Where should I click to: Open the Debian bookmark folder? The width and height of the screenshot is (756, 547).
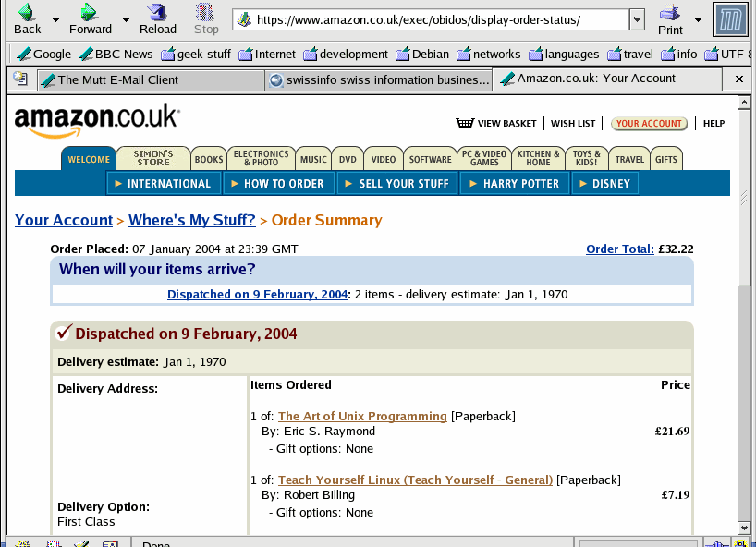pos(422,54)
